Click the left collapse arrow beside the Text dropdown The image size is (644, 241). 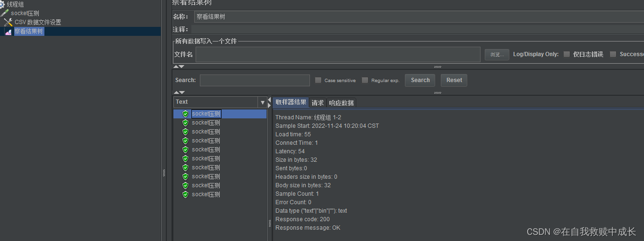point(270,100)
